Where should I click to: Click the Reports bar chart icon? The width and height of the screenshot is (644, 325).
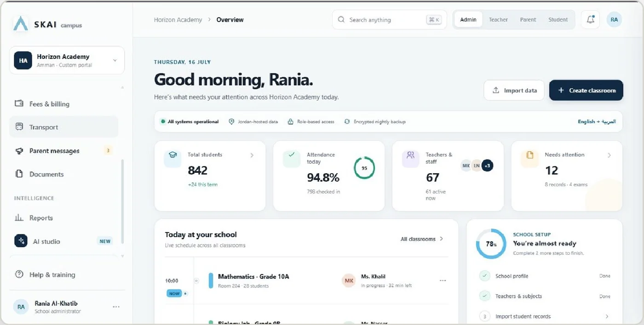click(x=19, y=218)
